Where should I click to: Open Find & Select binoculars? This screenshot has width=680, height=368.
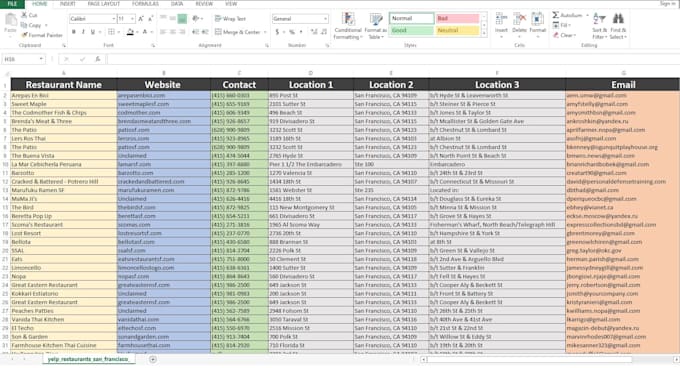(618, 25)
